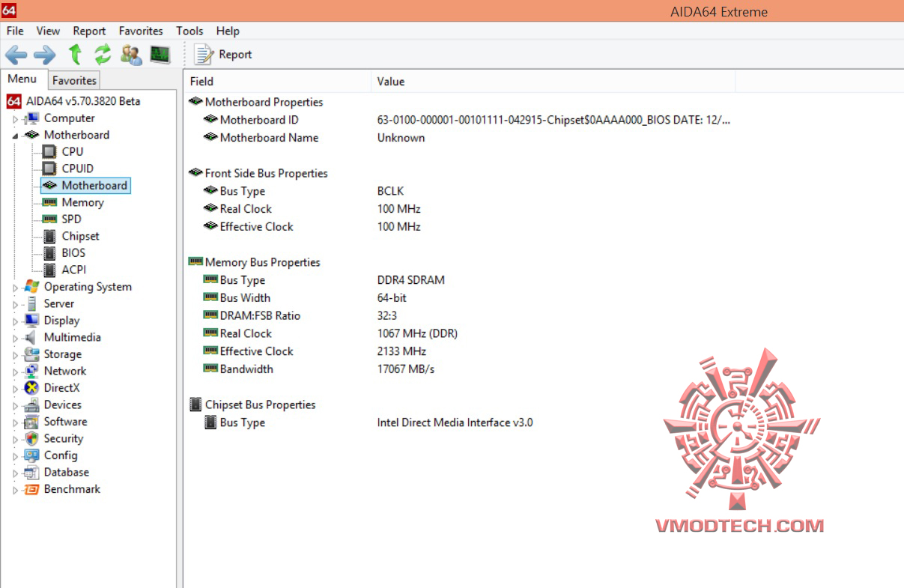Screen dimensions: 904x588
Task: Click the Server icon in tree
Action: tap(31, 303)
